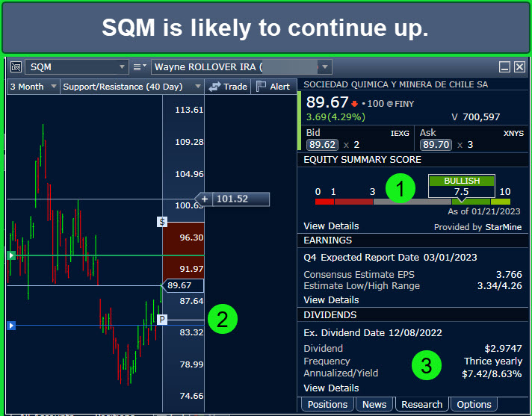Click the Alert flag icon
The width and height of the screenshot is (532, 416).
click(261, 87)
